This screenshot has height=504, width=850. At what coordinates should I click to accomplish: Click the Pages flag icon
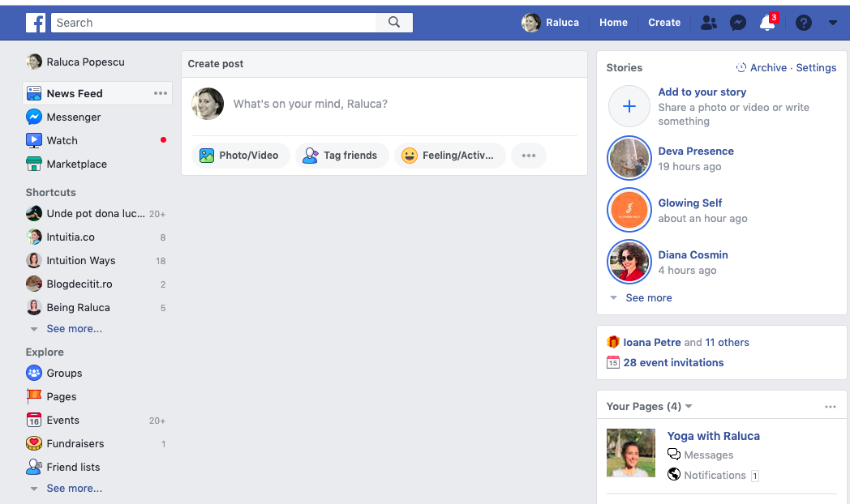pos(33,396)
